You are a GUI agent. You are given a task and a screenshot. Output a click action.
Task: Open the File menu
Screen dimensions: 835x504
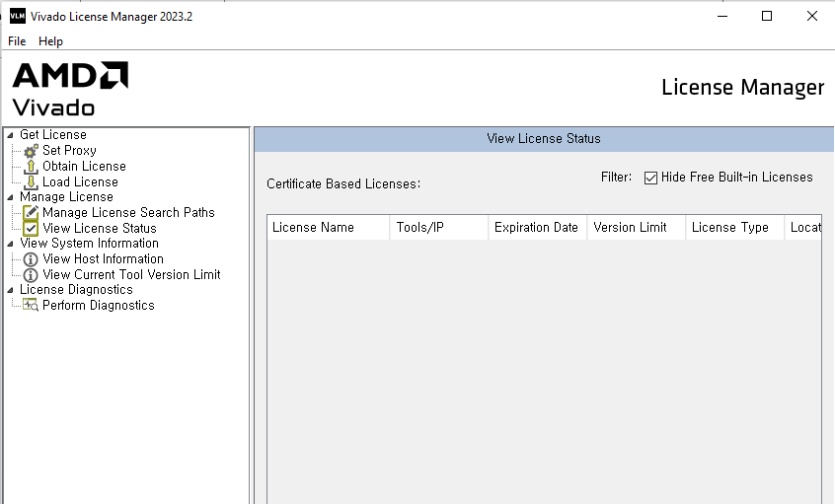click(x=17, y=41)
